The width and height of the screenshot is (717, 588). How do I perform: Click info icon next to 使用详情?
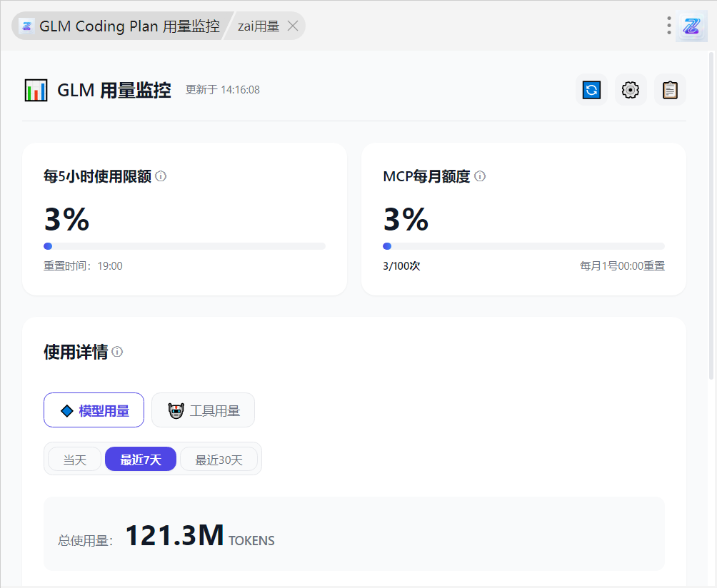tap(117, 352)
